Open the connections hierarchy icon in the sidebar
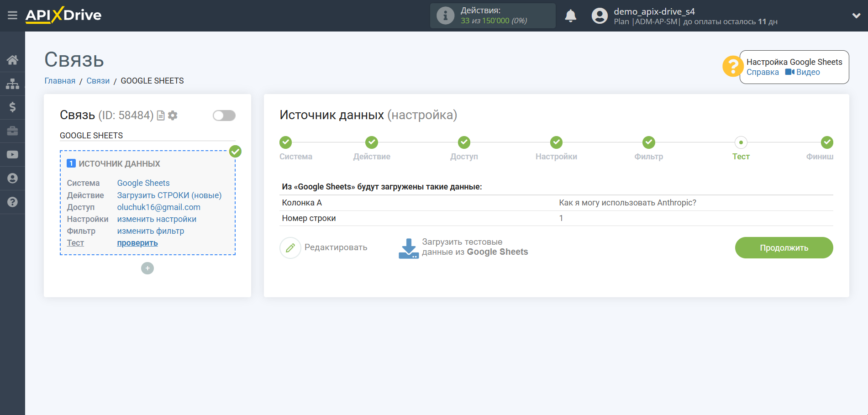Viewport: 868px width, 415px height. 12,84
